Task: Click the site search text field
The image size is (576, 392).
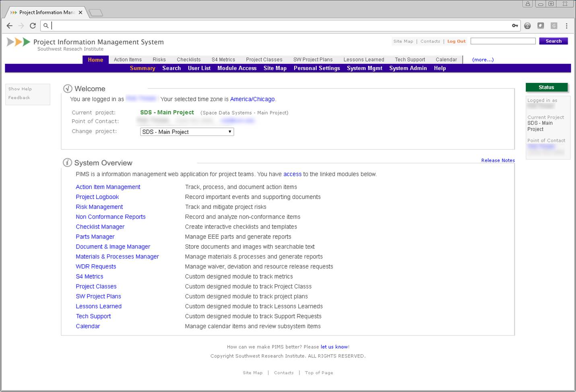Action: tap(503, 41)
